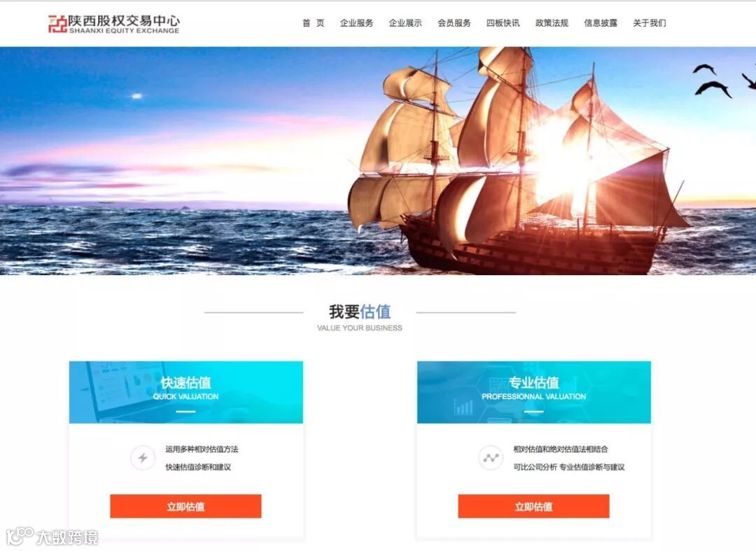Click 立即估值 under 快速估值 card
This screenshot has width=756, height=551.
click(x=185, y=506)
